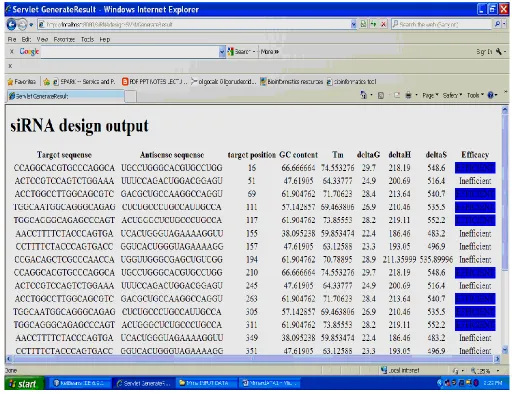
Task: Click the Antisense sequence column header
Action: (x=172, y=155)
